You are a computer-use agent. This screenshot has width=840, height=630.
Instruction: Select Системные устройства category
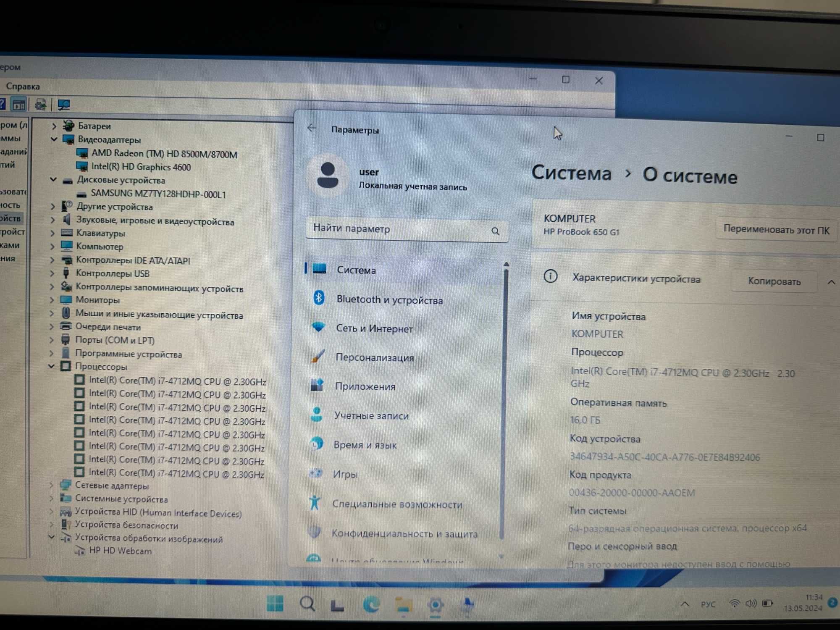pos(121,499)
